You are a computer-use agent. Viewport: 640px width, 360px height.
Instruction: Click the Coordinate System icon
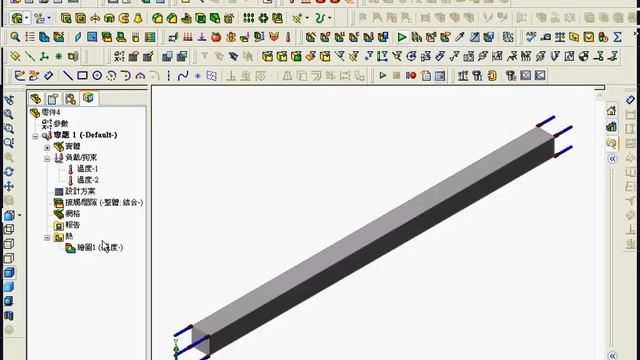[x=44, y=56]
